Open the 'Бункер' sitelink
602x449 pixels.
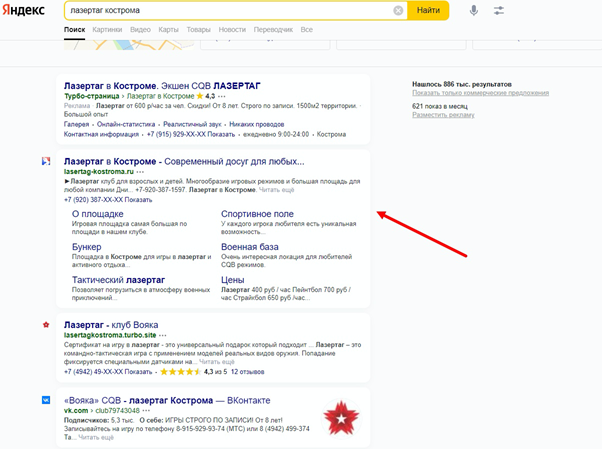coord(87,247)
